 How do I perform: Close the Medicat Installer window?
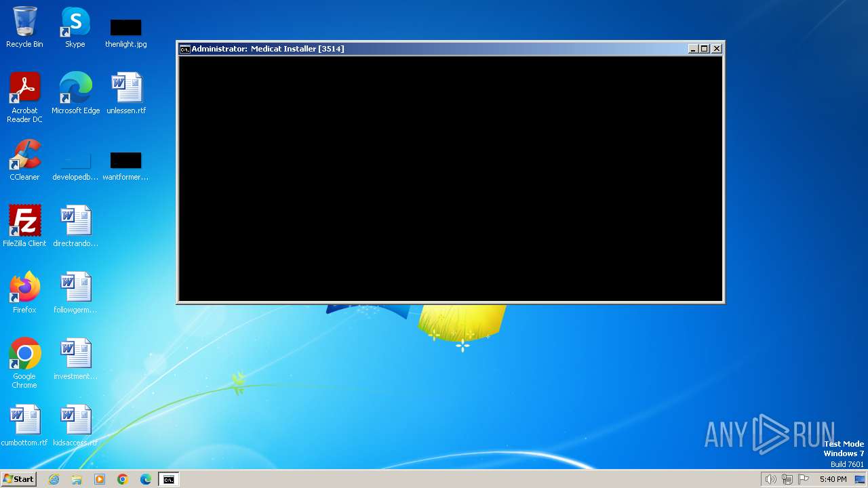(717, 49)
